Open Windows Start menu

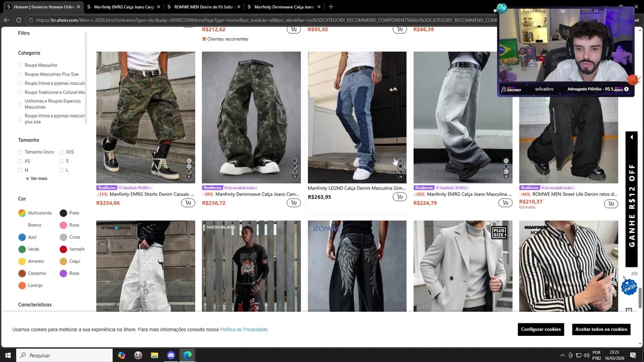(x=8, y=355)
